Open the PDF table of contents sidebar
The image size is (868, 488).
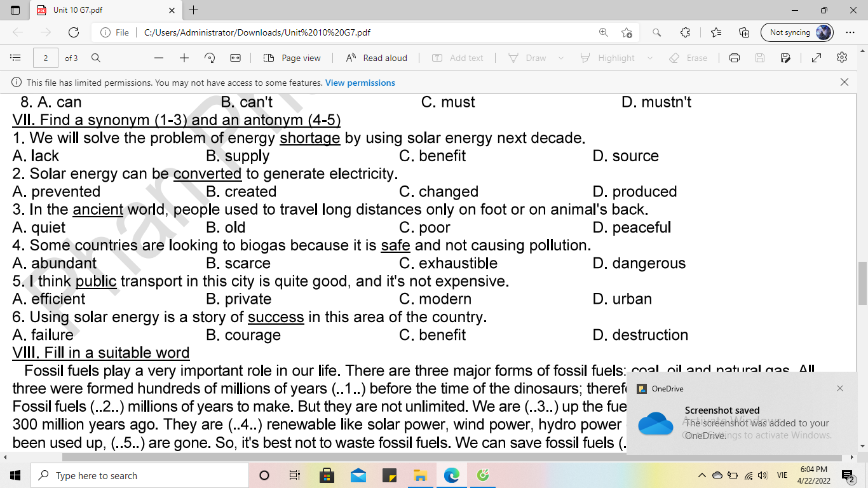(x=16, y=58)
